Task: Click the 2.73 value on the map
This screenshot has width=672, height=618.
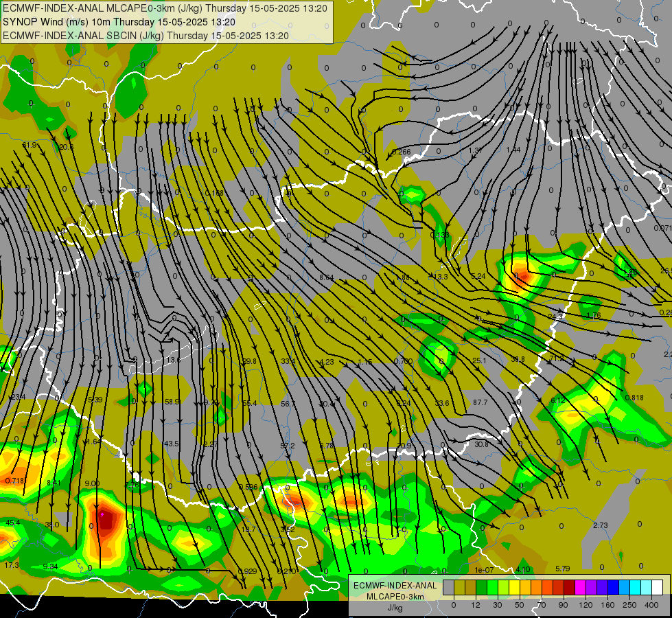Action: coord(601,525)
